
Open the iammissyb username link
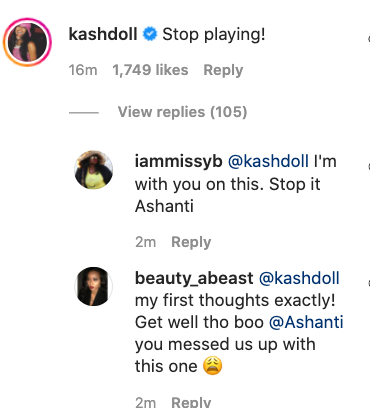(x=178, y=161)
